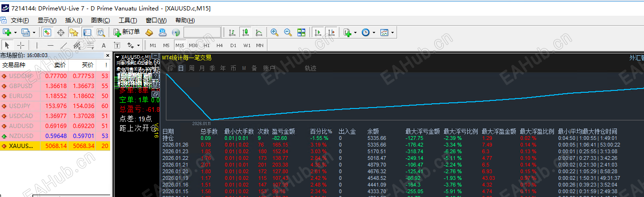Select the 轨迹 track tab

point(311,68)
